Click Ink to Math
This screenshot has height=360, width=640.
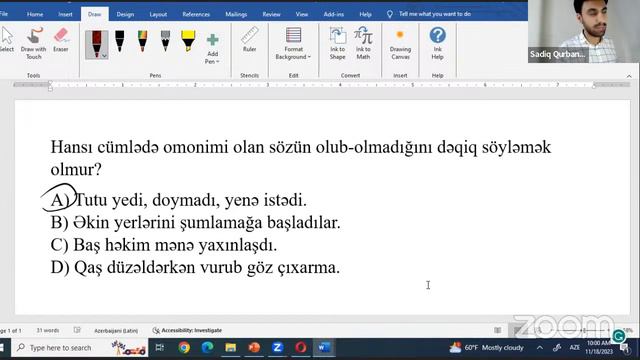[363, 43]
